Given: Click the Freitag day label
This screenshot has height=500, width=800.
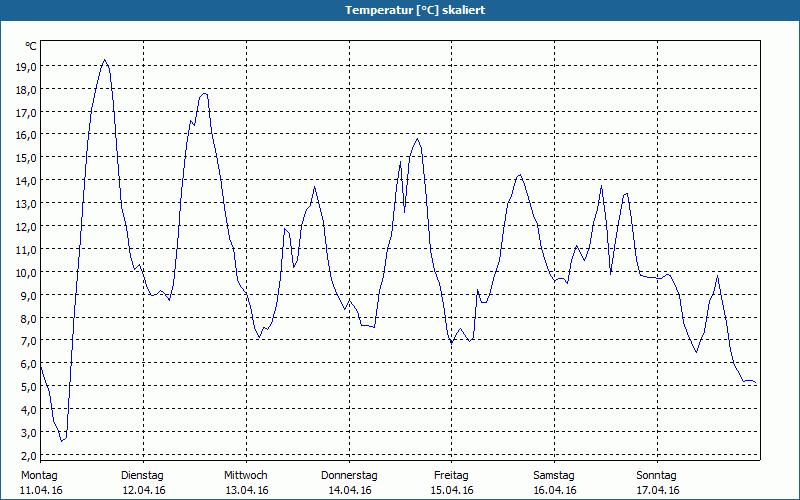Looking at the screenshot, I should coord(451,476).
